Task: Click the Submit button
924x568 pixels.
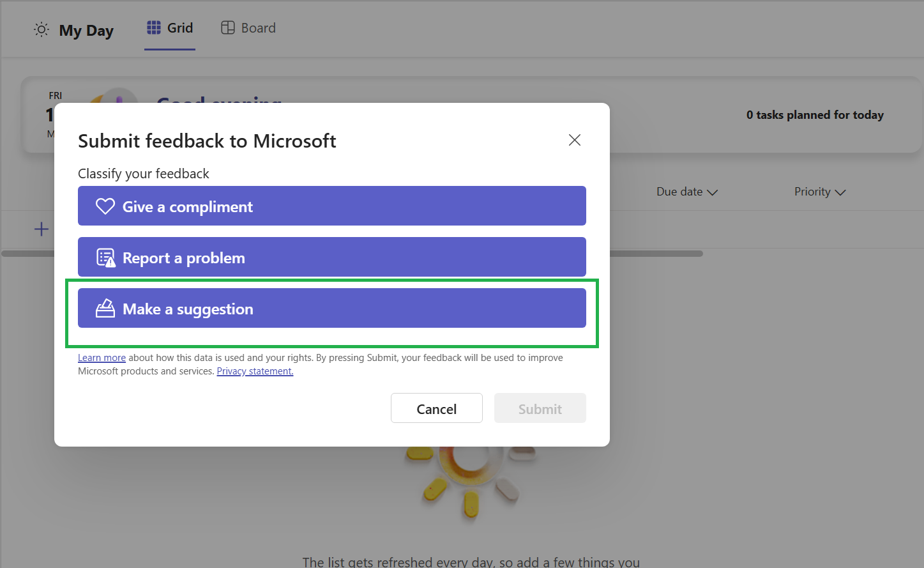Action: click(x=540, y=408)
